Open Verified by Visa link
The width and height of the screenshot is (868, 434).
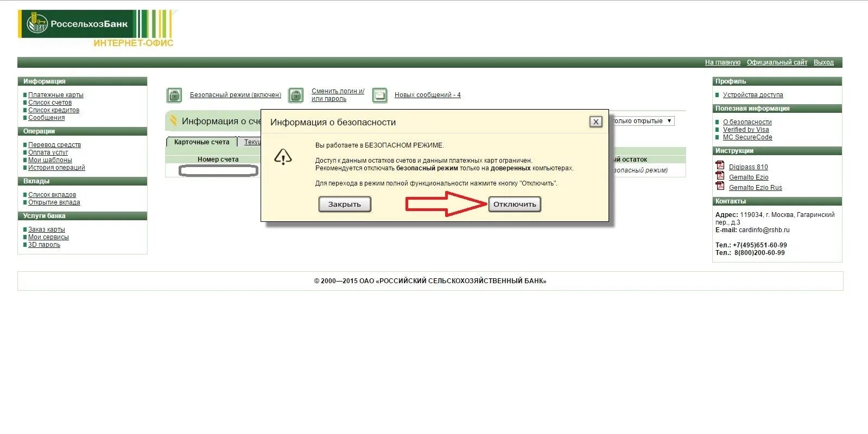(x=746, y=130)
